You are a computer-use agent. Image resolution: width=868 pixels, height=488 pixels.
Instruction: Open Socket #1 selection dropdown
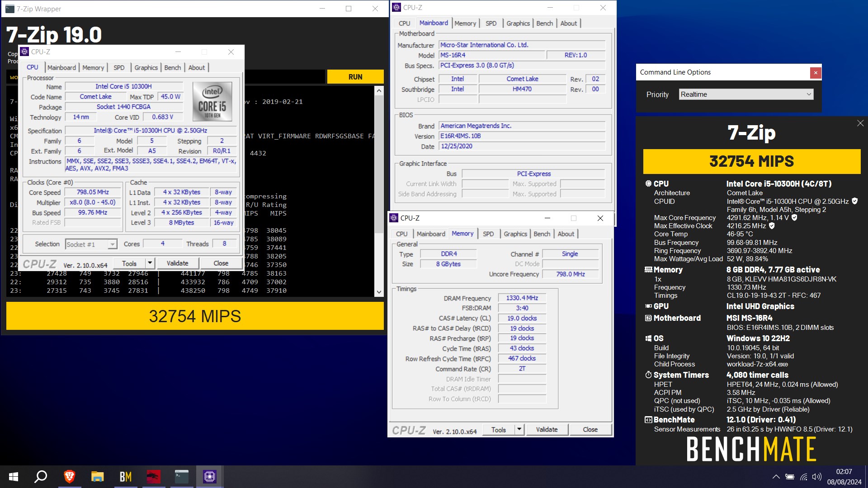[x=91, y=244]
